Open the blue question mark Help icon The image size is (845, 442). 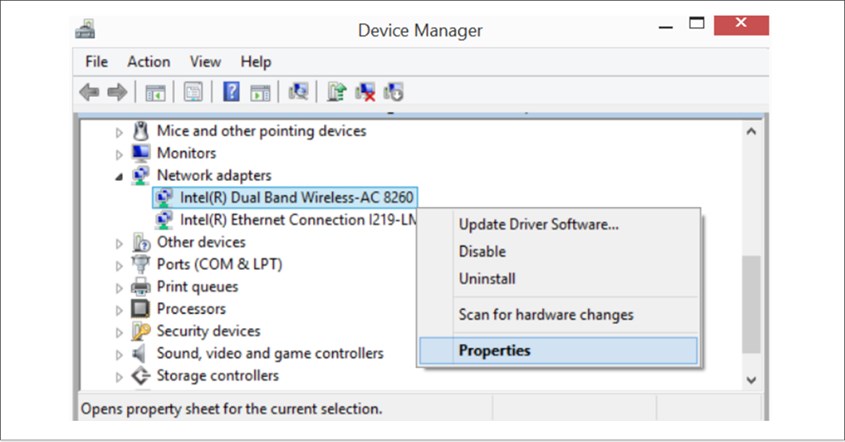coord(231,92)
